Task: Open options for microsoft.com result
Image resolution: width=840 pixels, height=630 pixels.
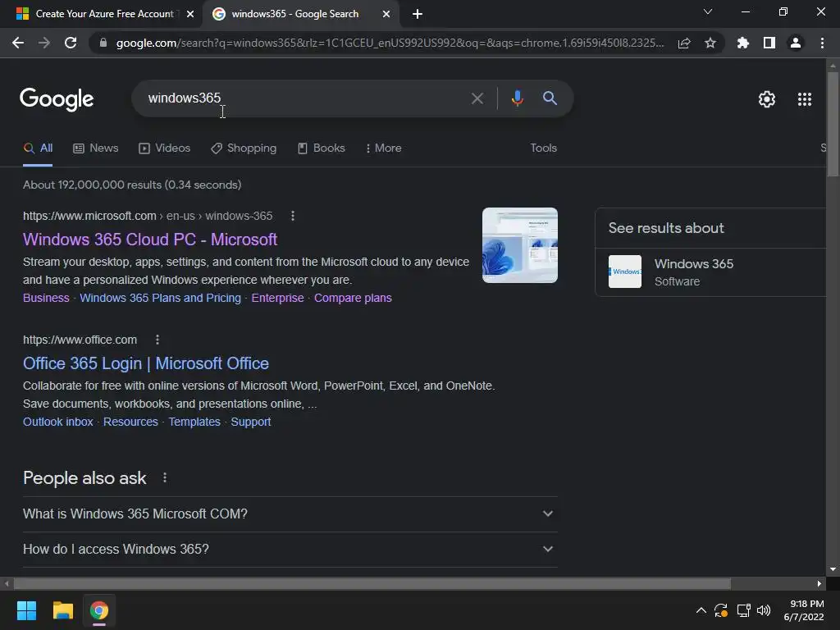Action: click(x=293, y=216)
